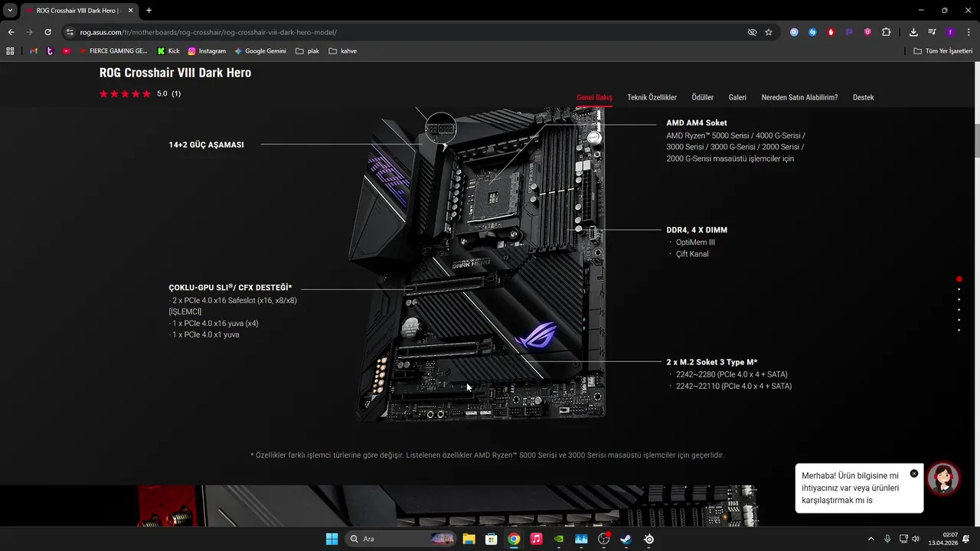The image size is (980, 551).
Task: Open the apps grid in bookmarks bar
Action: 10,51
